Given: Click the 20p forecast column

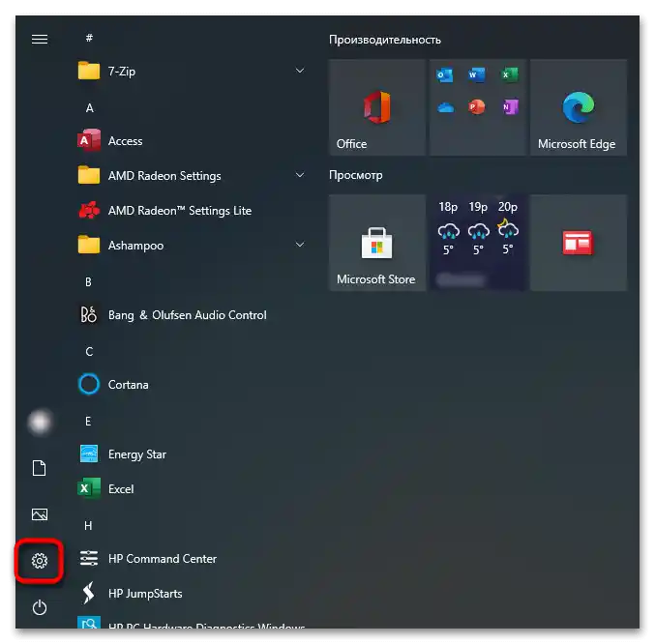Looking at the screenshot, I should [x=508, y=228].
